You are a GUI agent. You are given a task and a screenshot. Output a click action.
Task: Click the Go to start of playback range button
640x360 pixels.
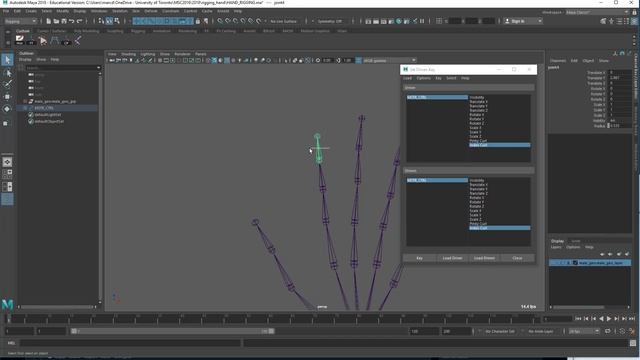(x=578, y=319)
